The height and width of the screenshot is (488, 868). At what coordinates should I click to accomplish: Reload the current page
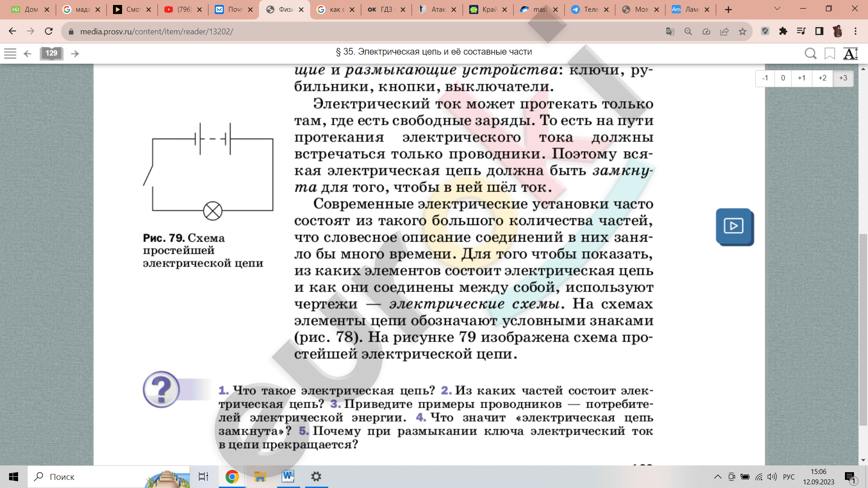[49, 31]
